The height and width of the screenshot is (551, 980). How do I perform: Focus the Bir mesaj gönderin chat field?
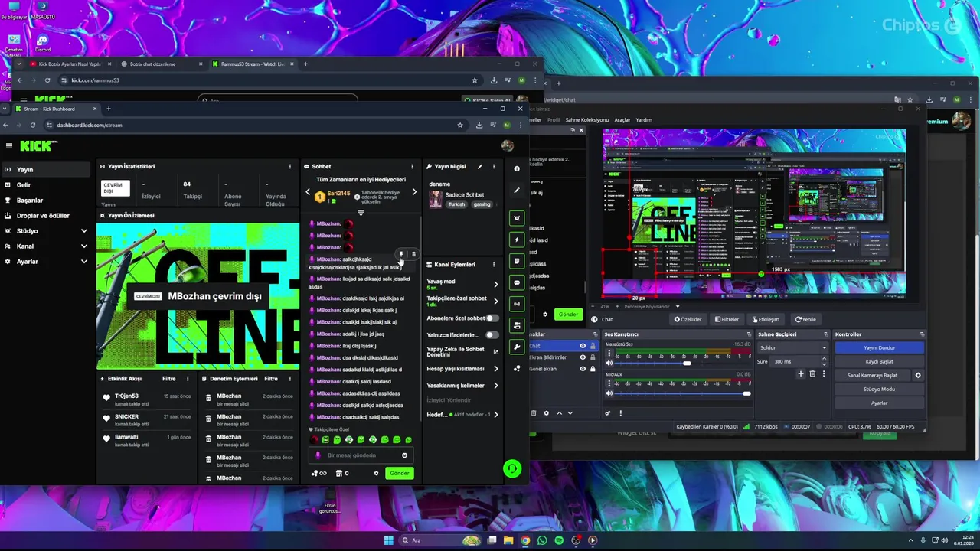pos(360,455)
